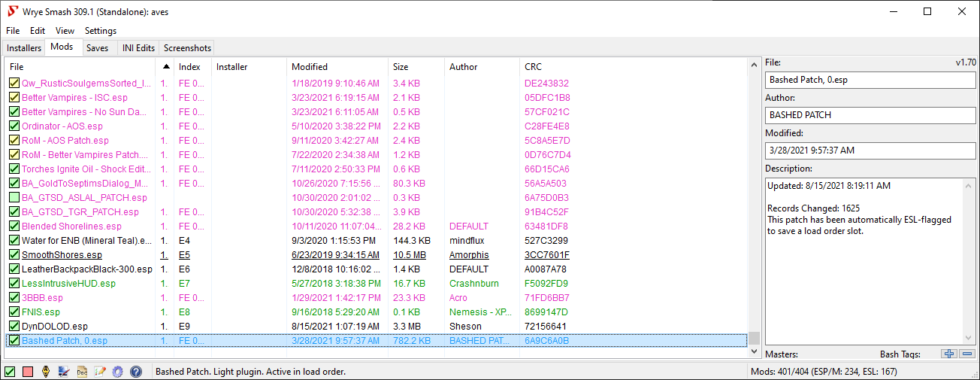Toggle checkbox for Blended Shorelines.esp
This screenshot has width=980, height=380.
[x=14, y=226]
